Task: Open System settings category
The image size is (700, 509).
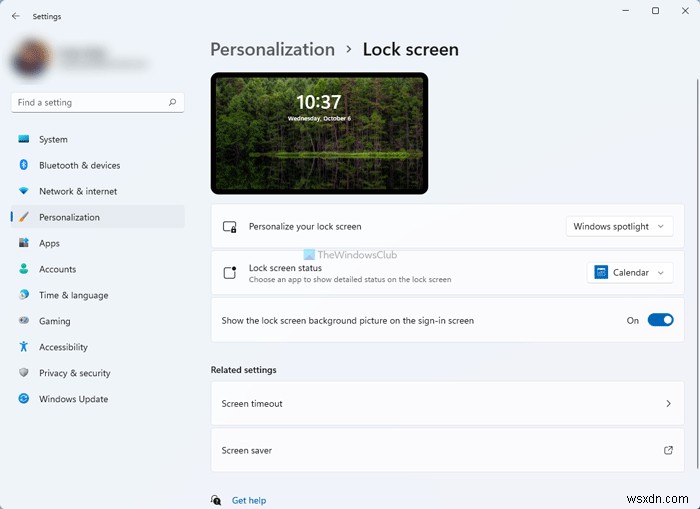Action: [97, 139]
